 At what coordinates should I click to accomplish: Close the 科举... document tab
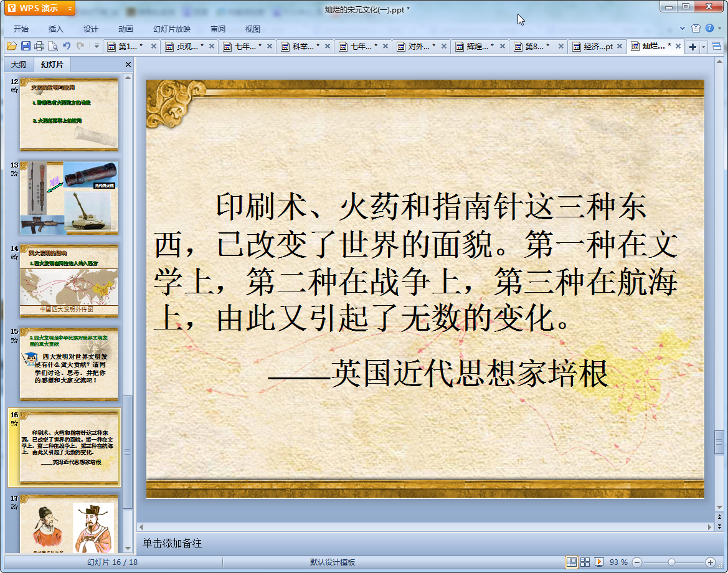(328, 47)
